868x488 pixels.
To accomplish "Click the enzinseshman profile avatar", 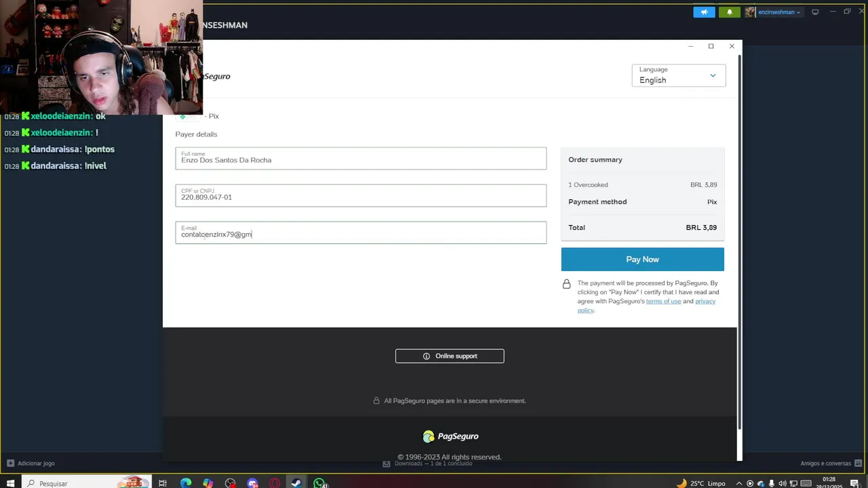I will 750,12.
